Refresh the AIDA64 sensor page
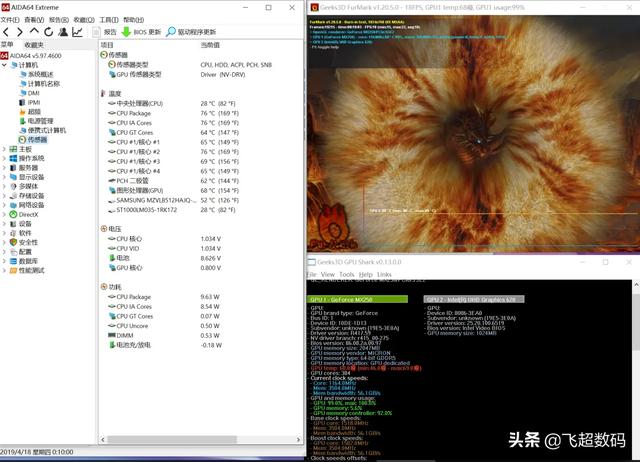Image resolution: width=640 pixels, height=462 pixels. (x=49, y=32)
